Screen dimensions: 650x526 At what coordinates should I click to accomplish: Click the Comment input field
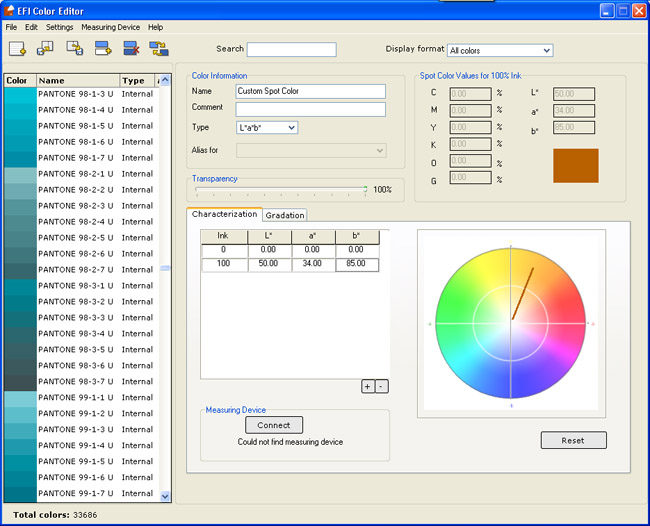(x=310, y=109)
